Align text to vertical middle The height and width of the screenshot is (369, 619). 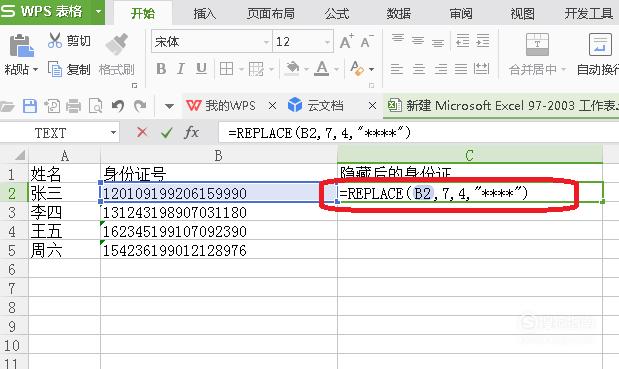[x=418, y=40]
